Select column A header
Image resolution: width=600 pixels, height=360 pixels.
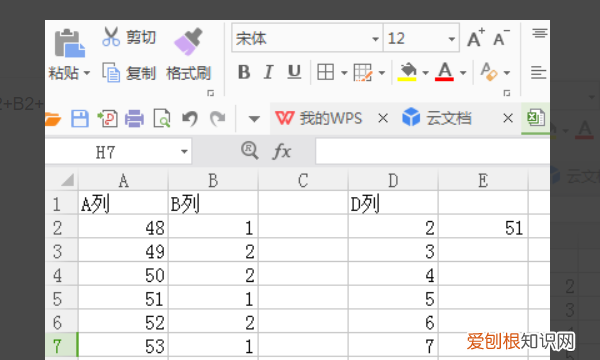(x=123, y=180)
